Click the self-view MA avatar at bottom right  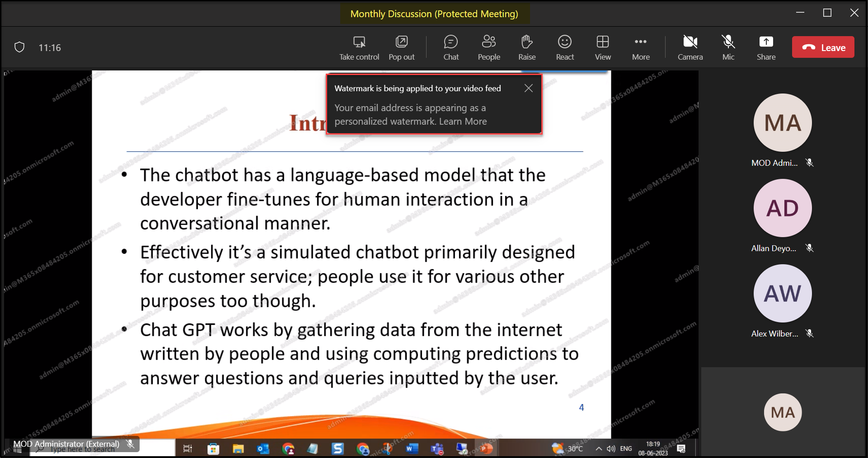point(783,412)
